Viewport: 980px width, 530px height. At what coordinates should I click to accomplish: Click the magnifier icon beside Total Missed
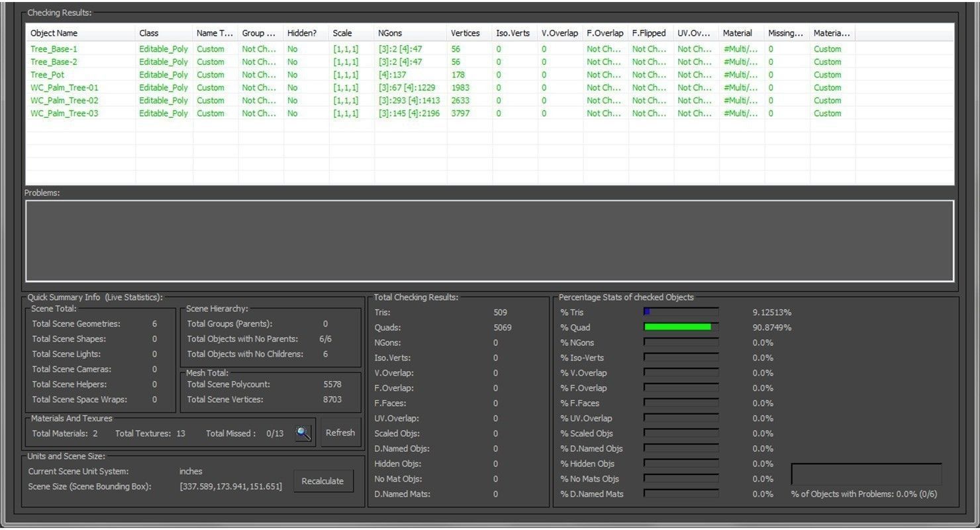303,433
